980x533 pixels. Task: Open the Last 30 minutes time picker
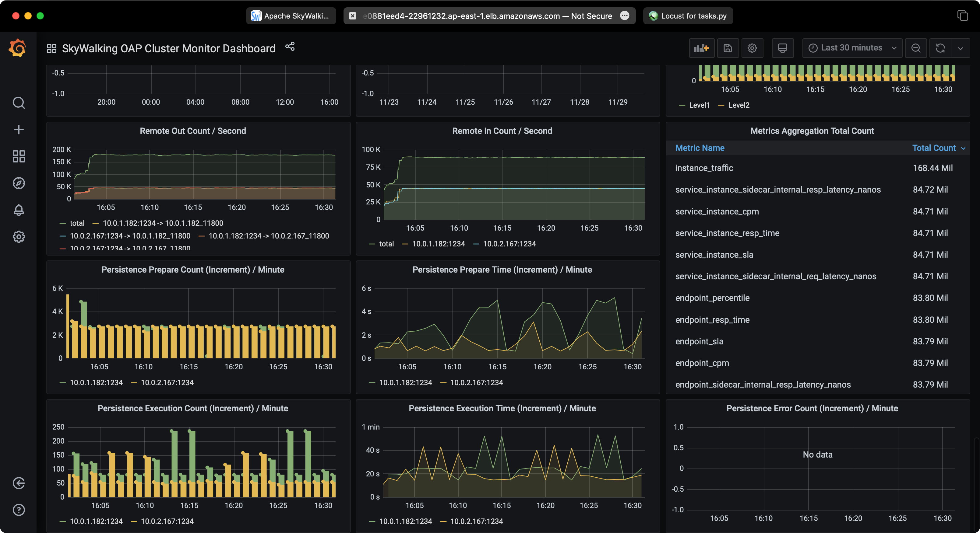852,48
